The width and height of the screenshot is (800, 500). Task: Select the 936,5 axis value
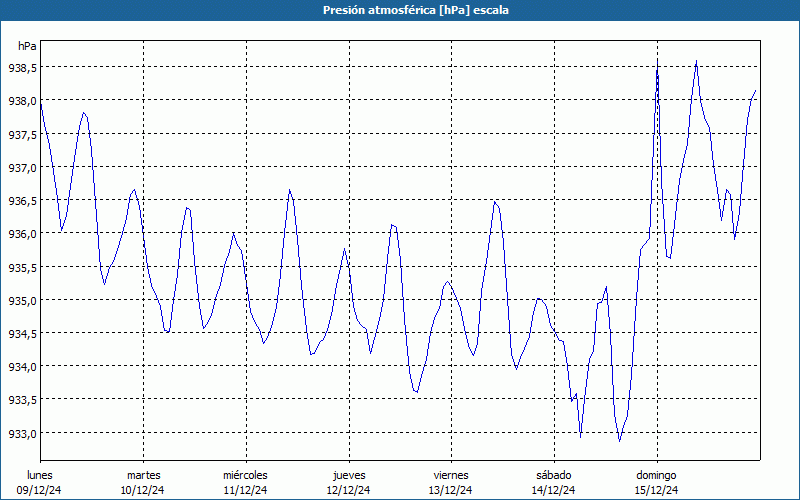(x=22, y=201)
